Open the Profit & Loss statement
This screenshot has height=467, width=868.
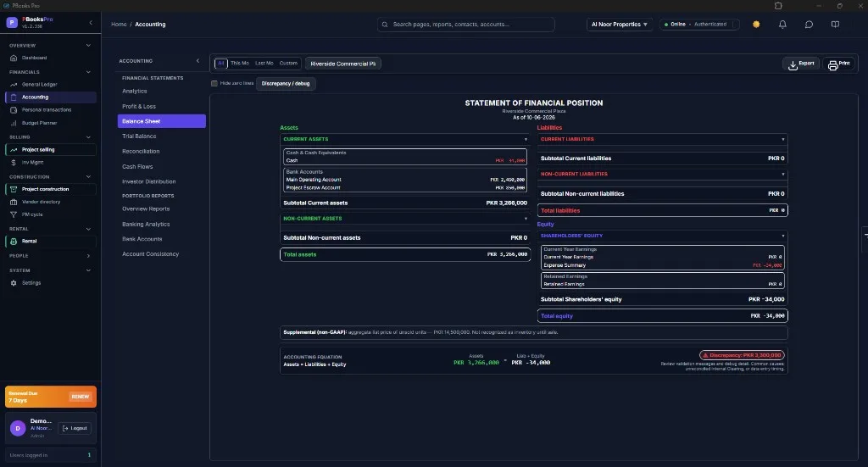(139, 106)
